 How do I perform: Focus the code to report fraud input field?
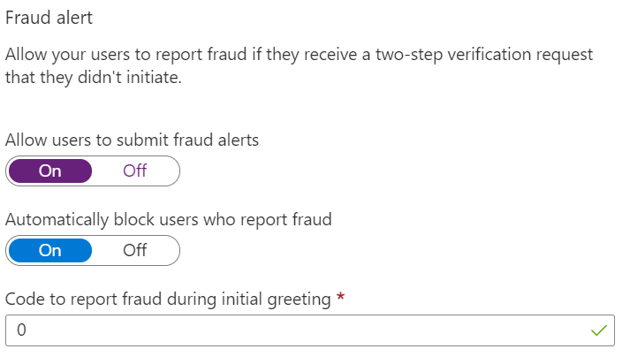tap(300, 330)
